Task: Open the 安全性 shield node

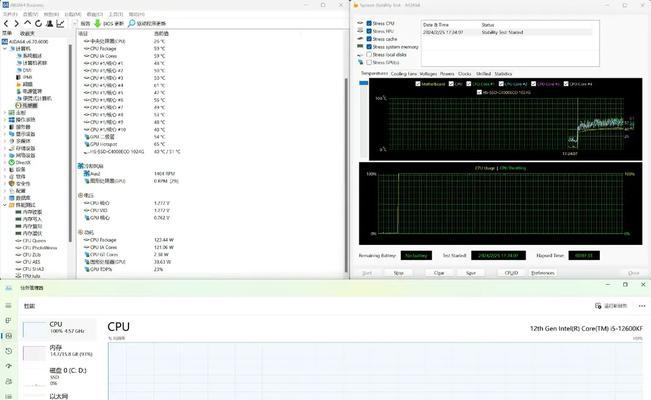Action: tap(20, 184)
